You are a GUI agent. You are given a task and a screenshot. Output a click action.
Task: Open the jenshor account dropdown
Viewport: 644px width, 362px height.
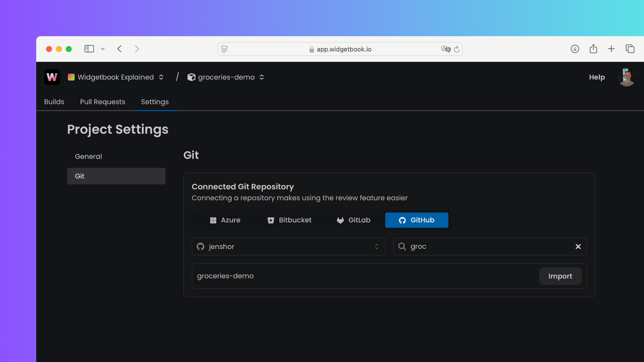288,247
